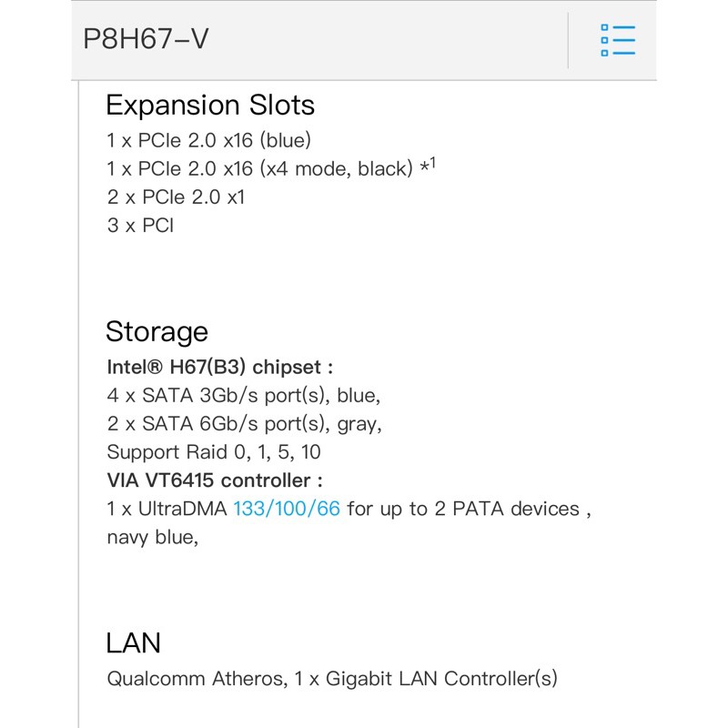
Task: Click the Expansion Slots heading
Action: (x=210, y=105)
